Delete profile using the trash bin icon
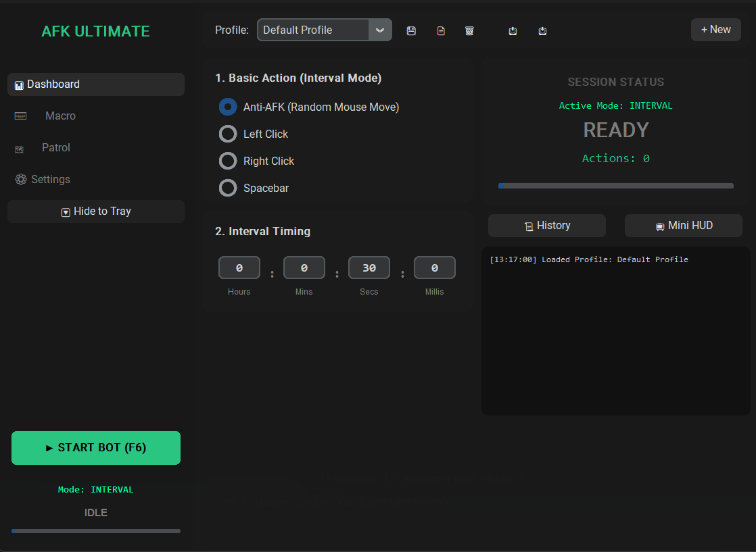 click(x=469, y=31)
